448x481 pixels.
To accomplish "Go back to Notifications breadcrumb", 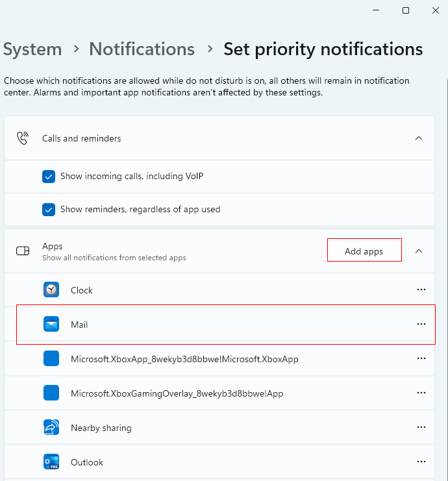I will (x=142, y=49).
